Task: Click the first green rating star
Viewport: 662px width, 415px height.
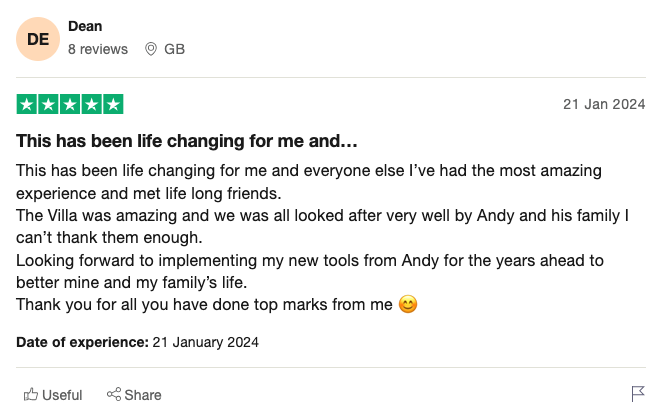Action: coord(27,104)
